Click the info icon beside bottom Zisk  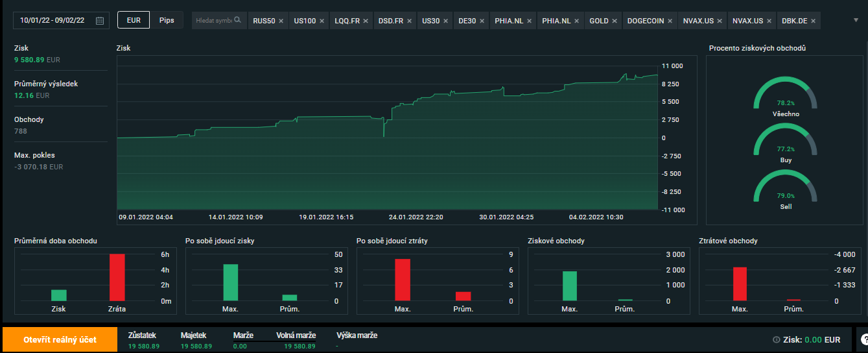click(x=776, y=340)
